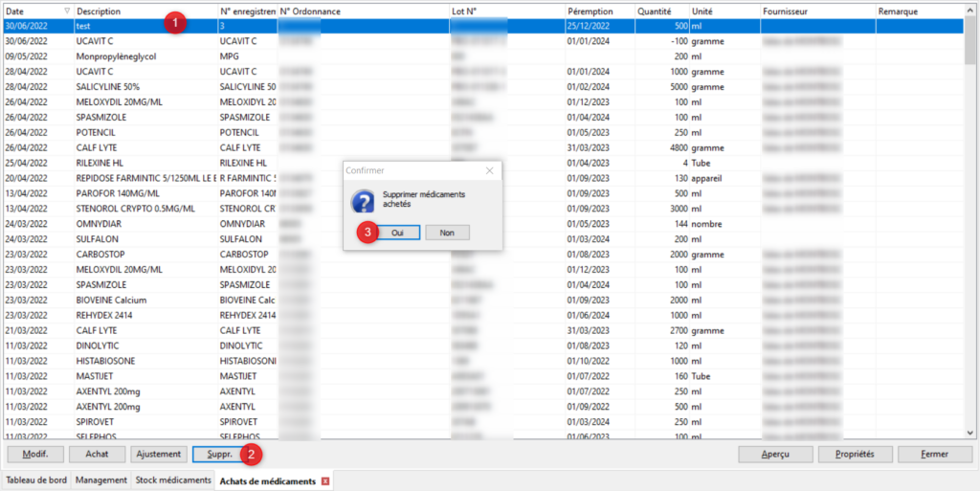Click the scrollbar up arrow of the table
Image resolution: width=980 pixels, height=491 pixels.
pyautogui.click(x=971, y=11)
